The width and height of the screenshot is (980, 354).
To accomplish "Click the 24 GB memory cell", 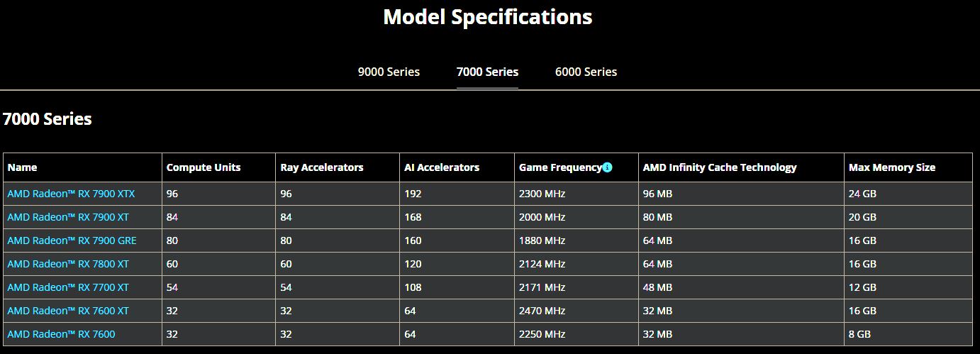I will pos(863,194).
